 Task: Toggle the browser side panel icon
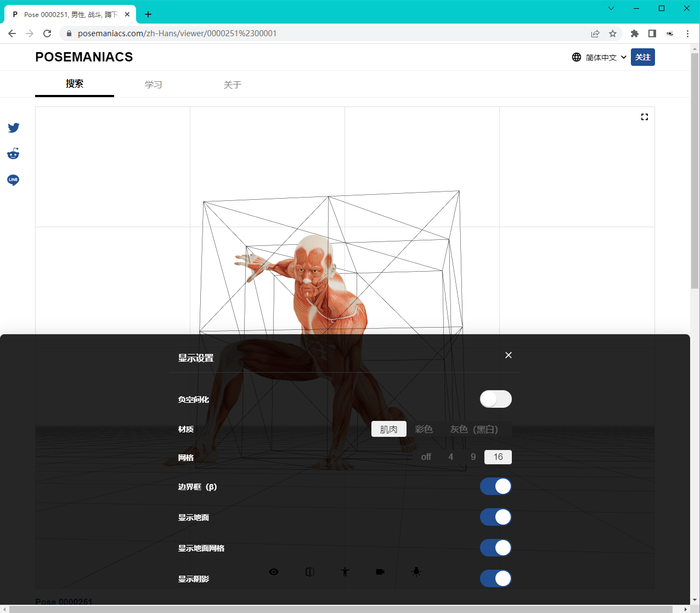point(652,33)
